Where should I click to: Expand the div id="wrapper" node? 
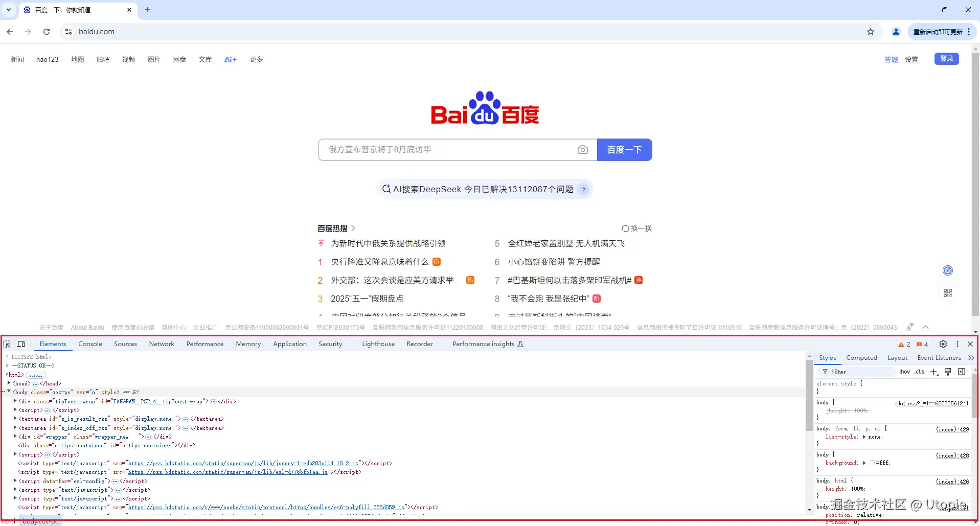15,436
